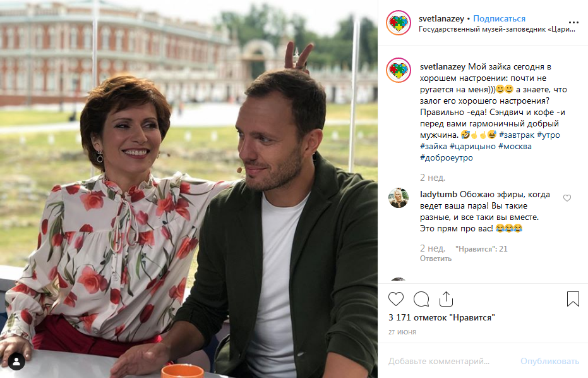The width and height of the screenshot is (588, 378).
Task: Save post with bookmark icon
Action: [573, 299]
